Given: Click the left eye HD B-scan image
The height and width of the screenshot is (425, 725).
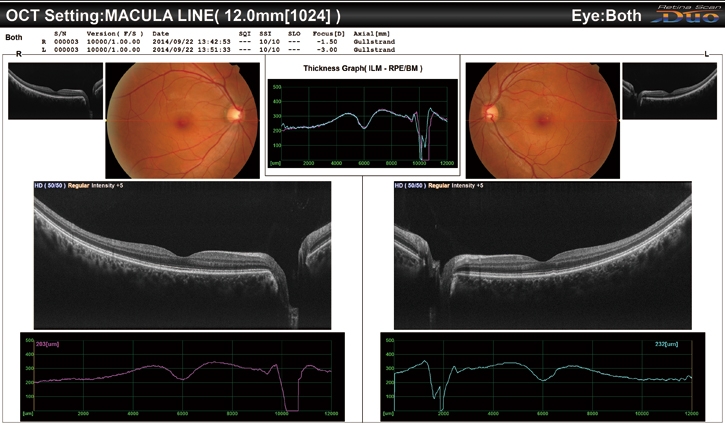Looking at the screenshot, I should (545, 255).
